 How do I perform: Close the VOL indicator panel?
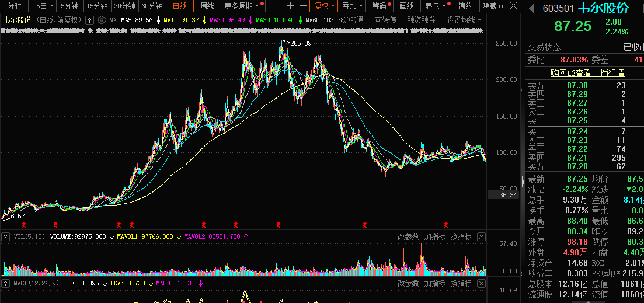tap(481, 236)
